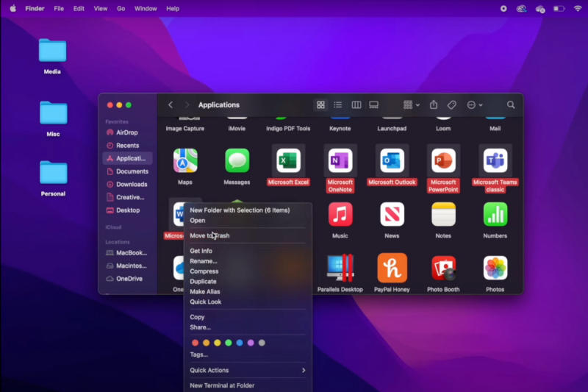Open the Media folder on the desktop
The height and width of the screenshot is (392, 588).
tap(52, 51)
